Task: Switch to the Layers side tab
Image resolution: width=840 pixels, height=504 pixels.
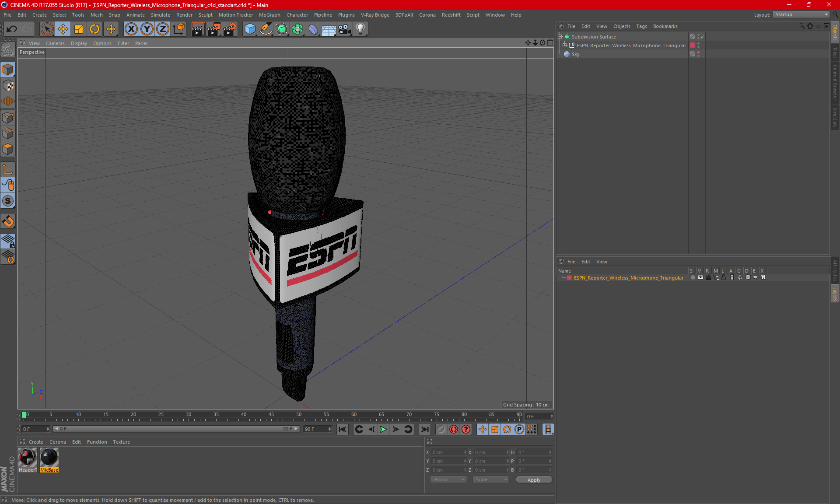Action: click(835, 294)
